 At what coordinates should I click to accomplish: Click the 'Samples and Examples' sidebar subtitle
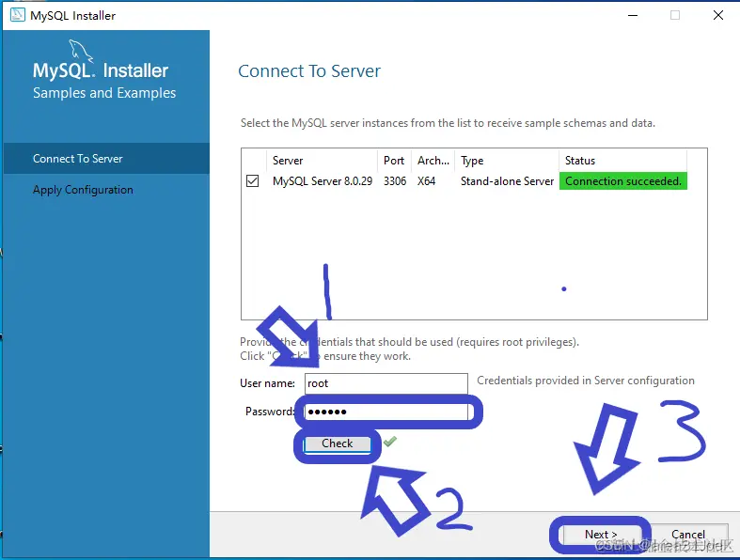pyautogui.click(x=104, y=93)
